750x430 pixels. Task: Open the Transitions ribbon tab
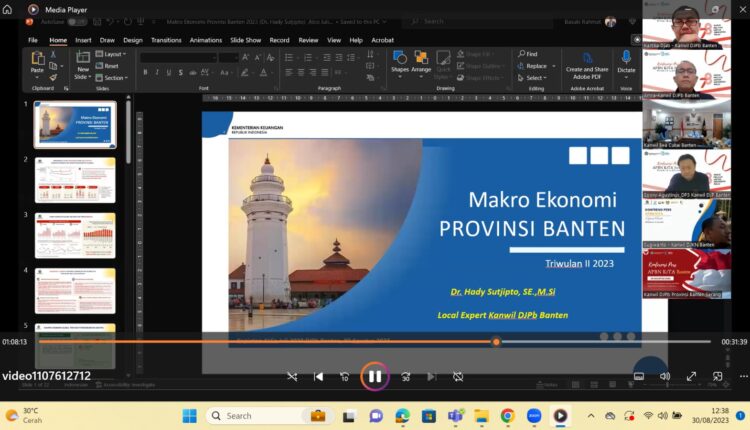(166, 40)
